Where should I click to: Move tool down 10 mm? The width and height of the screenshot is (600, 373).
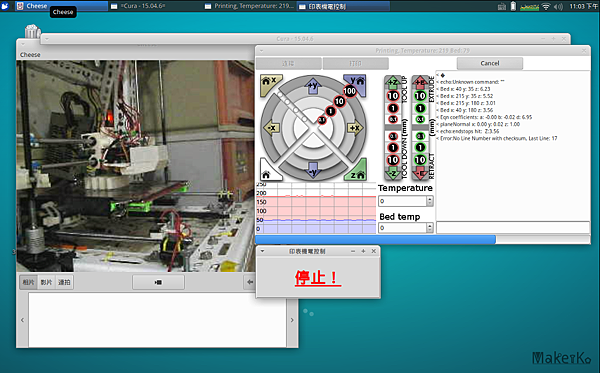tap(393, 160)
